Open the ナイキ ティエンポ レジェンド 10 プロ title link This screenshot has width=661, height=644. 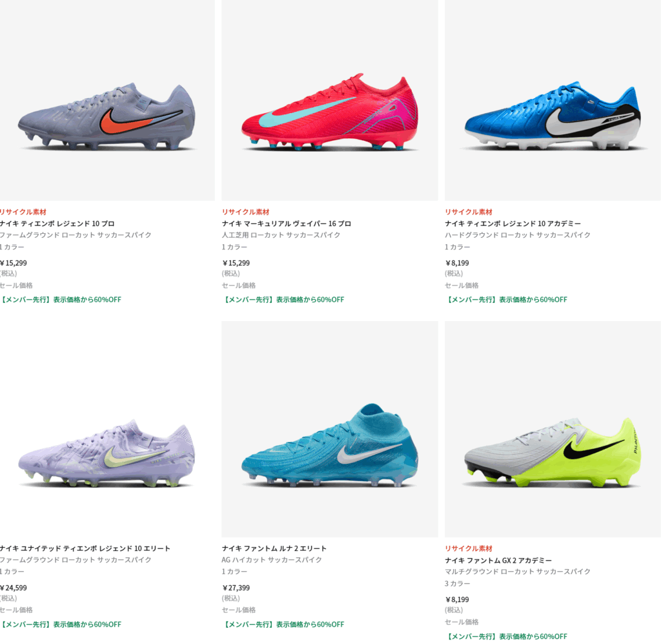click(x=57, y=223)
